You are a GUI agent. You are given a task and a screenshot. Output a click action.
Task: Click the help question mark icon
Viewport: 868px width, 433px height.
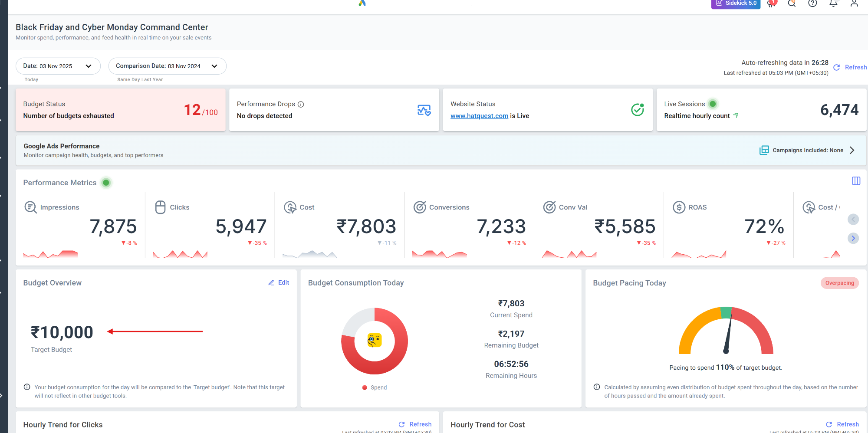tap(812, 3)
